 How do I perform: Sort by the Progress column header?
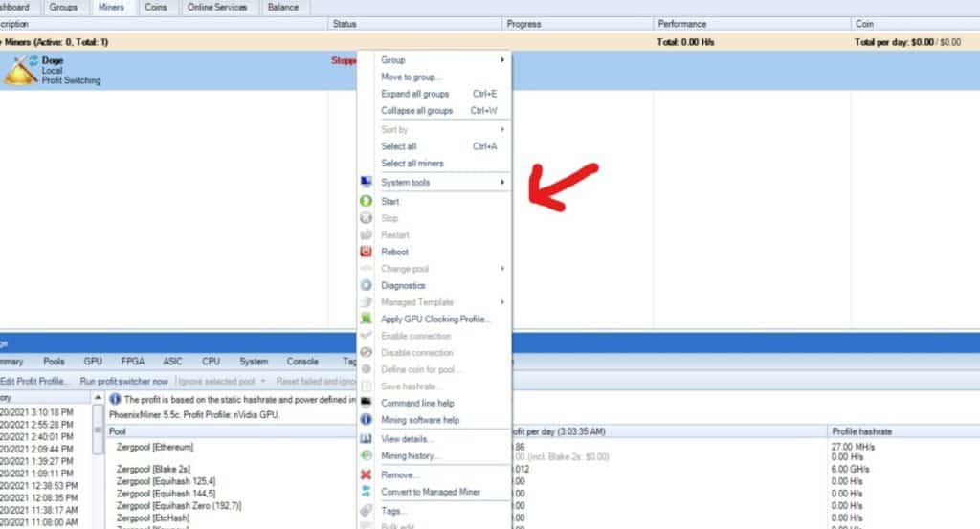(577, 24)
